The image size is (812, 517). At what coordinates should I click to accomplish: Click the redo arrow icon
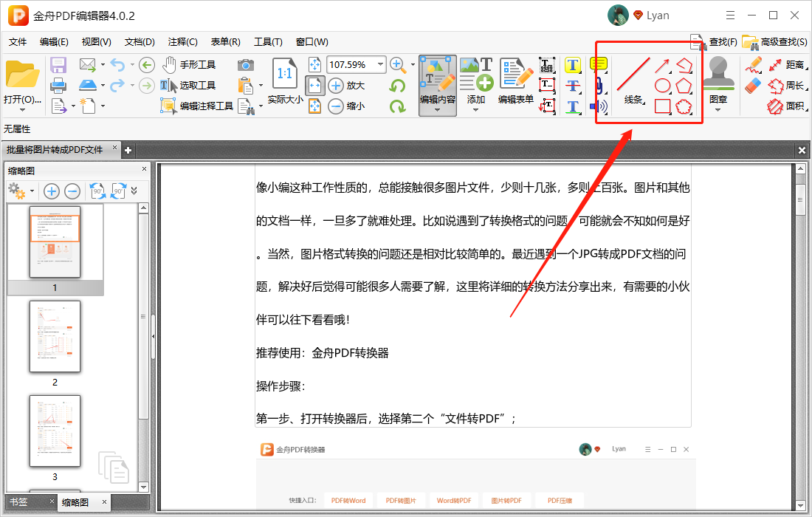[x=118, y=85]
